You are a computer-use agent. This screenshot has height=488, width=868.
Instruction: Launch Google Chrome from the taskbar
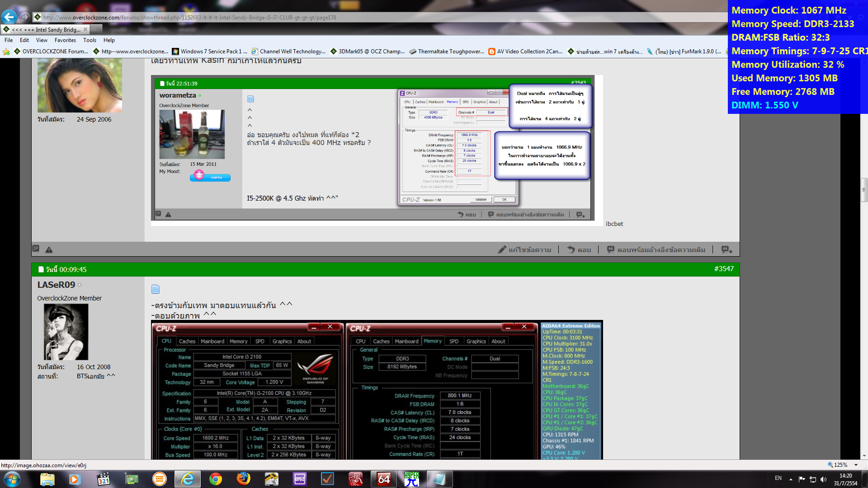216,479
